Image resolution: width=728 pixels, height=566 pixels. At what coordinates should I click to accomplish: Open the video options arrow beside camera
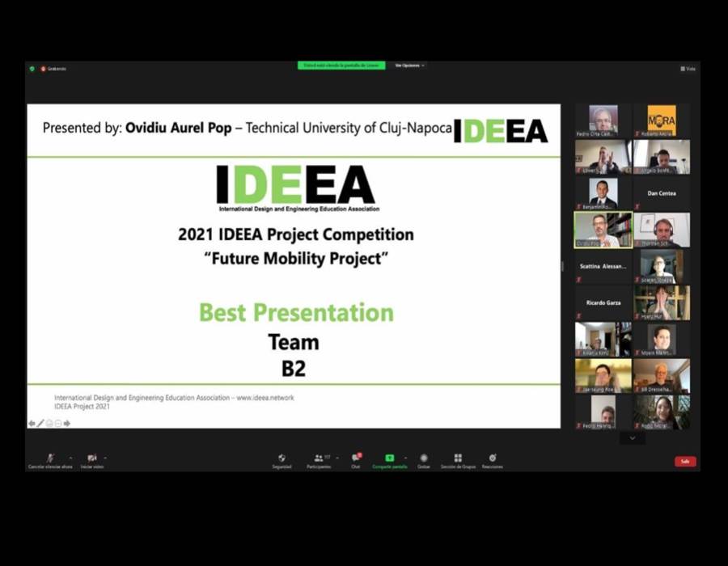105,458
